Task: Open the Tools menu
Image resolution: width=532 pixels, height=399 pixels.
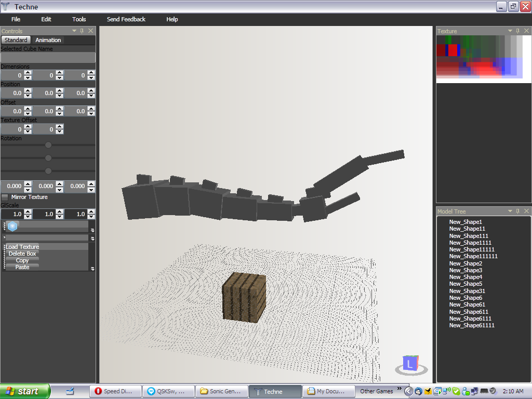Action: (78, 19)
